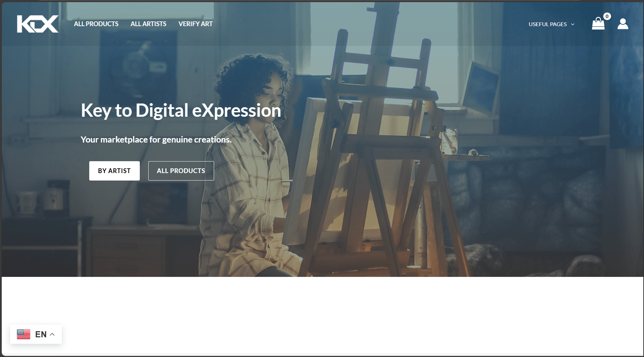The width and height of the screenshot is (644, 357).
Task: Click the marketplace for genuine creations tagline
Action: 156,139
